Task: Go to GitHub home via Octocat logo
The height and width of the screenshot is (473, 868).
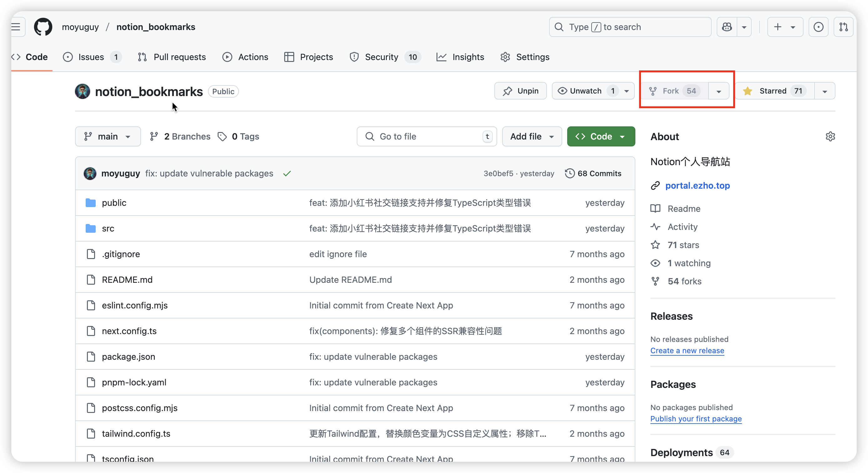Action: pyautogui.click(x=43, y=27)
